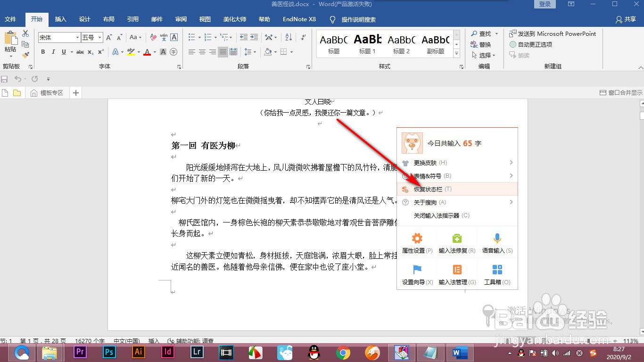Open the phonetic guide (wén) tool
The width and height of the screenshot is (644, 362).
(x=164, y=37)
